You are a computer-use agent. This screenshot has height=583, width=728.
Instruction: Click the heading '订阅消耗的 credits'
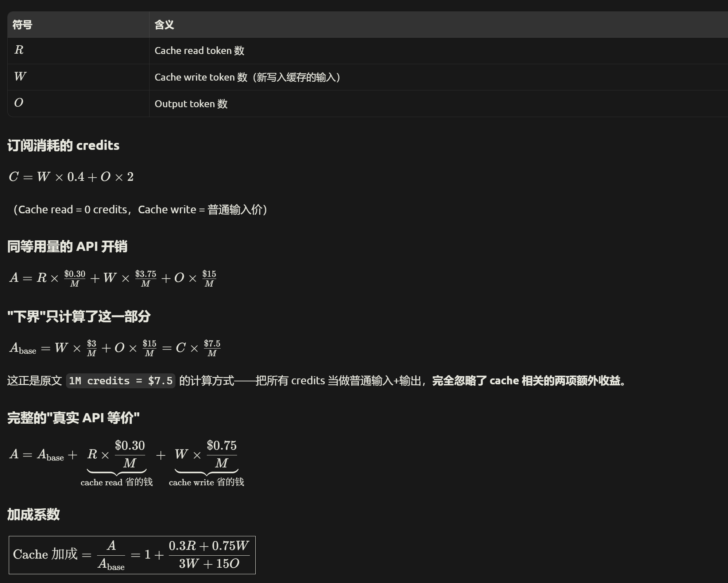tap(63, 145)
